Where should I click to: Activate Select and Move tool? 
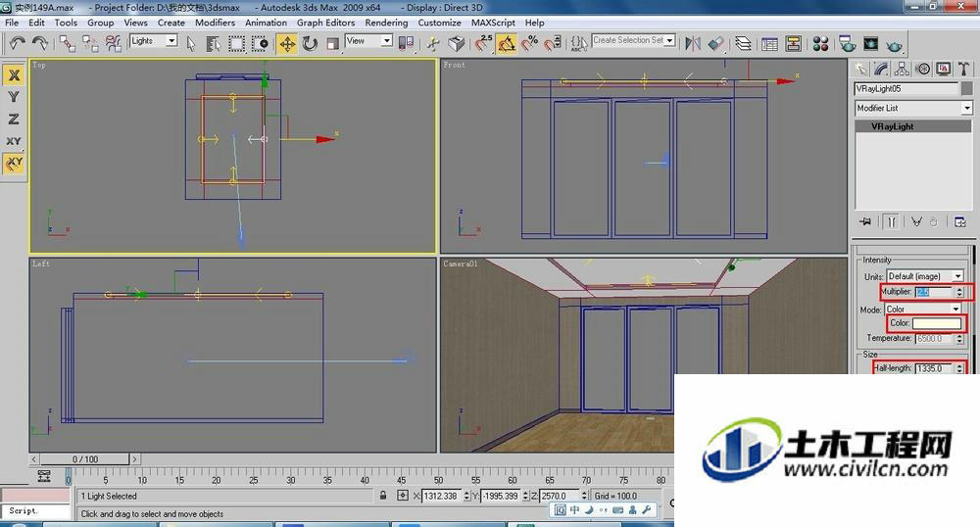tap(287, 43)
